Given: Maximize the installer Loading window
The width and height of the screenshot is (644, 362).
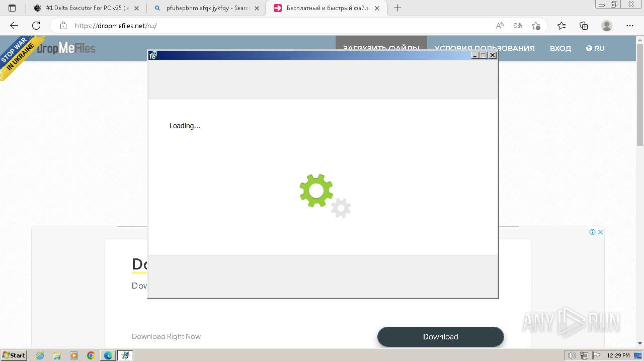Looking at the screenshot, I should pos(484,55).
